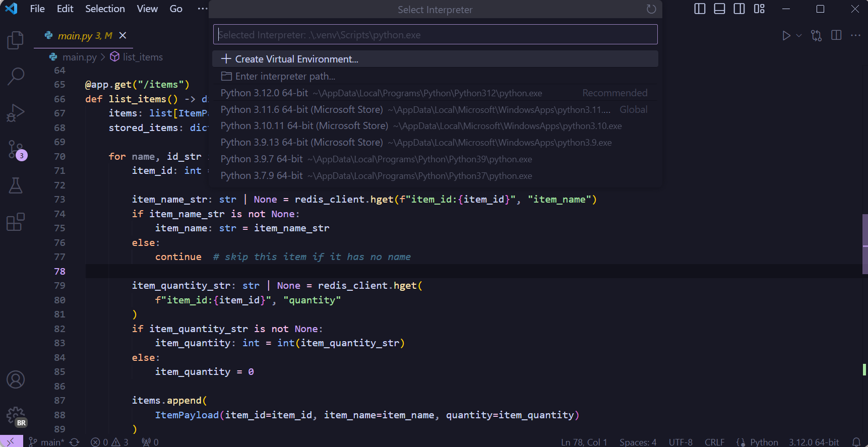Toggle the secondary side bar layout
The image size is (868, 447).
[739, 9]
